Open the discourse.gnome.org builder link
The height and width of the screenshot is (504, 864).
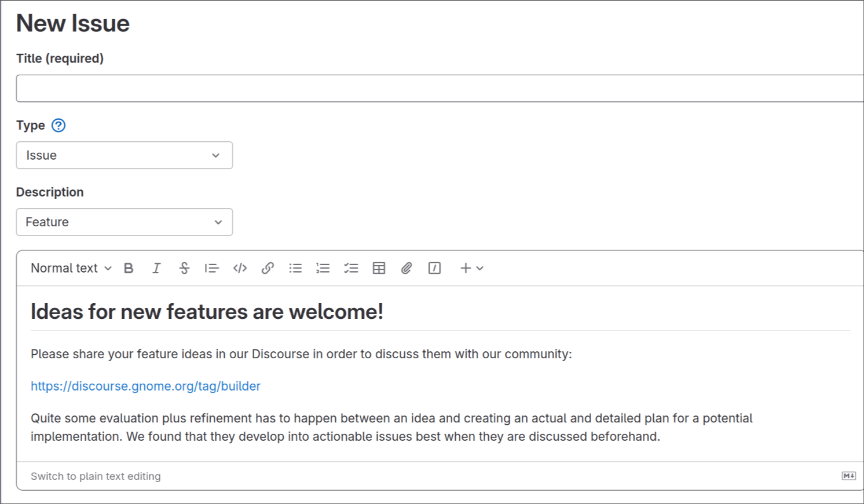click(145, 386)
